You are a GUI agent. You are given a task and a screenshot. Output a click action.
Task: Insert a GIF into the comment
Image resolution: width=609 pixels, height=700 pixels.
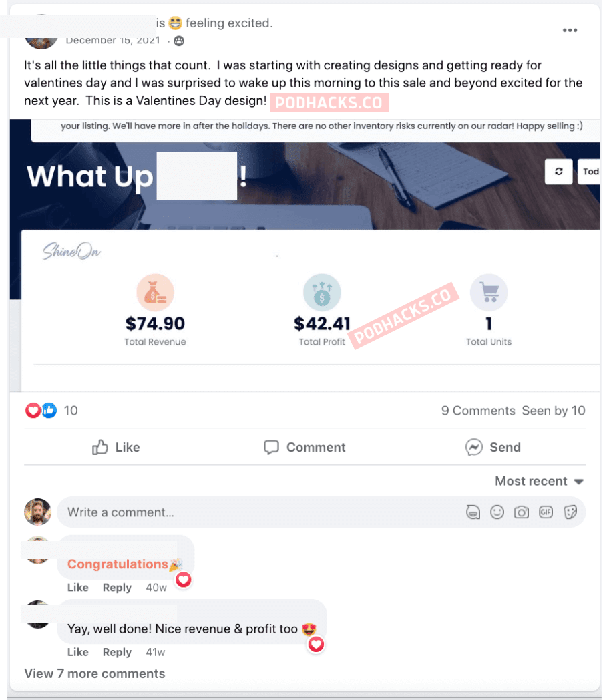546,512
